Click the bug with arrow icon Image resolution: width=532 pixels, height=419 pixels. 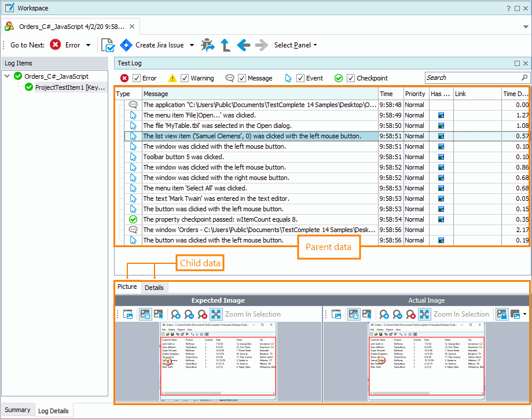click(x=207, y=45)
